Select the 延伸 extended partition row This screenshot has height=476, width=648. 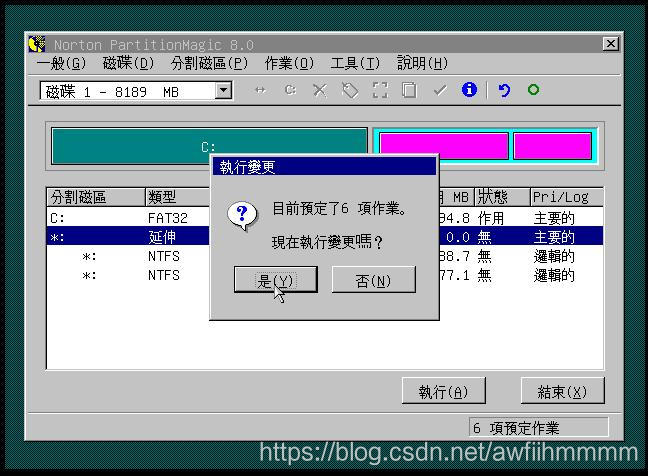click(325, 237)
